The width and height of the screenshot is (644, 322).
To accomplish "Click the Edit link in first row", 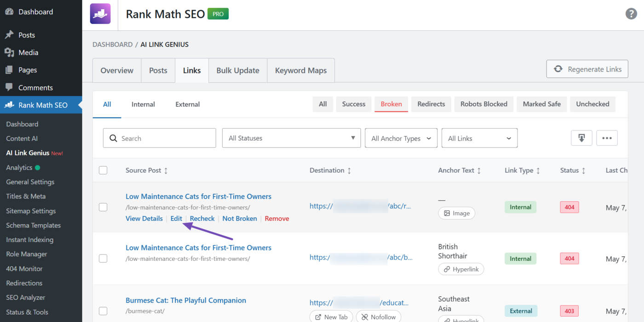I will click(x=176, y=219).
